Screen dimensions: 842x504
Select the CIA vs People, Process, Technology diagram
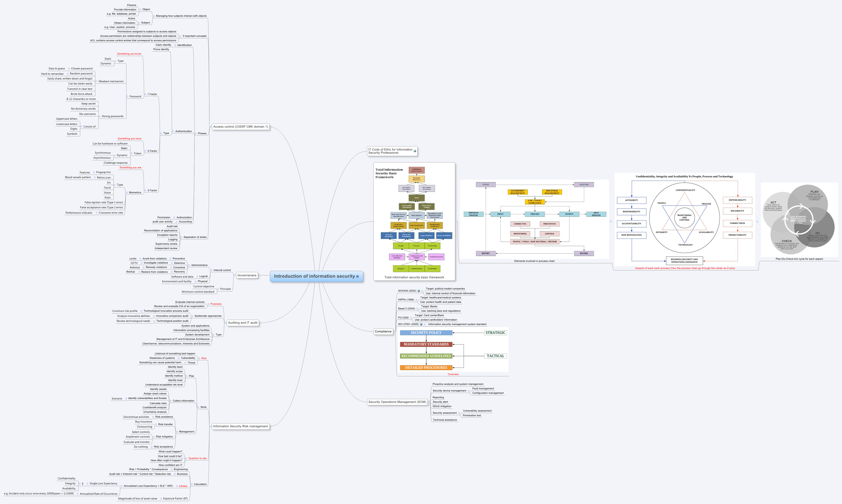pyautogui.click(x=685, y=220)
